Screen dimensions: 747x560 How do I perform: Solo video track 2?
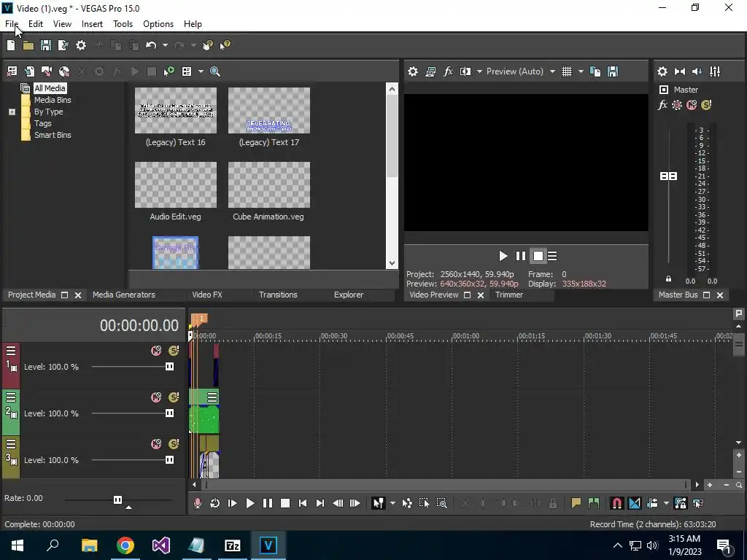pyautogui.click(x=174, y=397)
